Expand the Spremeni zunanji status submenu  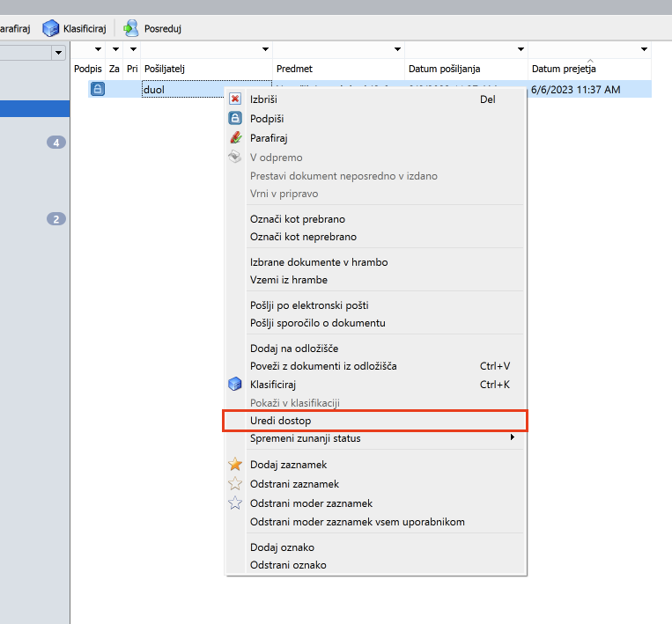[x=513, y=437]
